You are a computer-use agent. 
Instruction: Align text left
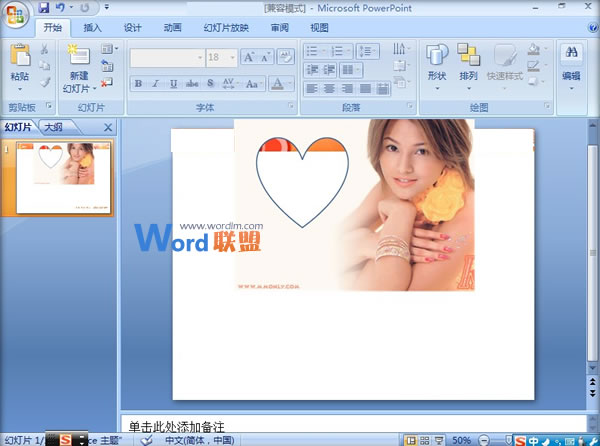point(312,89)
